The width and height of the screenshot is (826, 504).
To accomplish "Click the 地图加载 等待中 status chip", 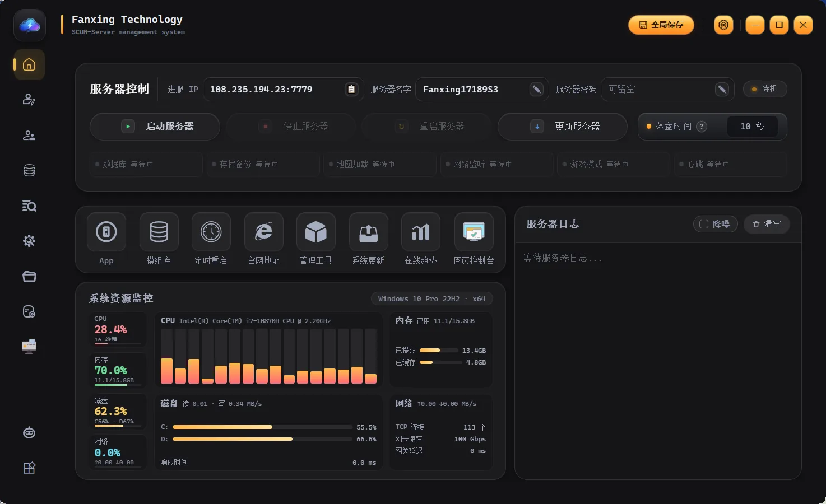I will [x=379, y=164].
